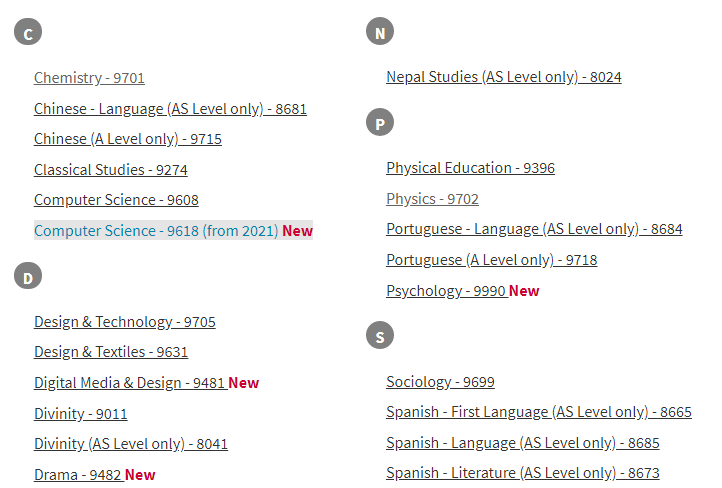The height and width of the screenshot is (488, 722).
Task: Open Computer Science - 9608 syllabus link
Action: [x=116, y=200]
